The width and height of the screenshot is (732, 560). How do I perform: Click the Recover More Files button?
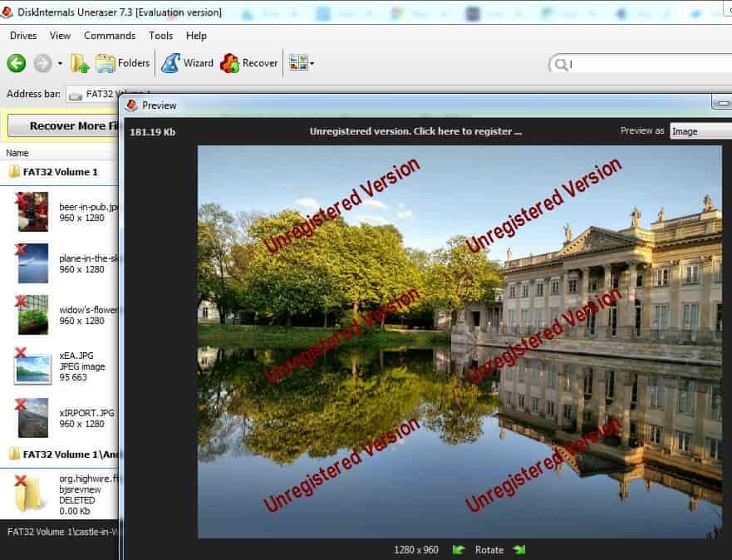click(63, 126)
